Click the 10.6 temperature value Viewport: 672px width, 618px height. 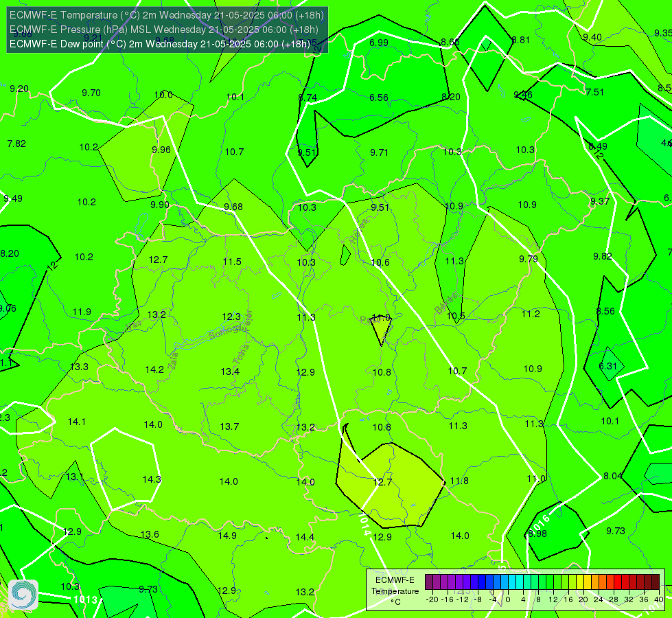coord(380,262)
